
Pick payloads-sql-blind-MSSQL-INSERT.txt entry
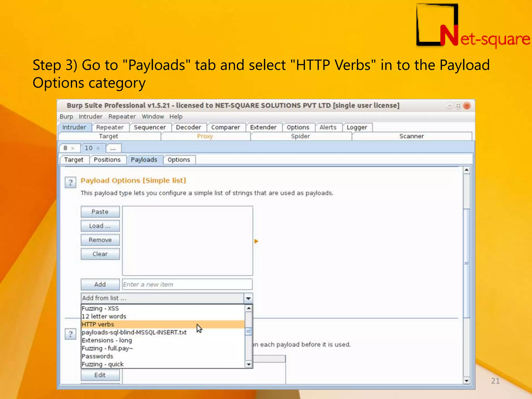(163, 332)
